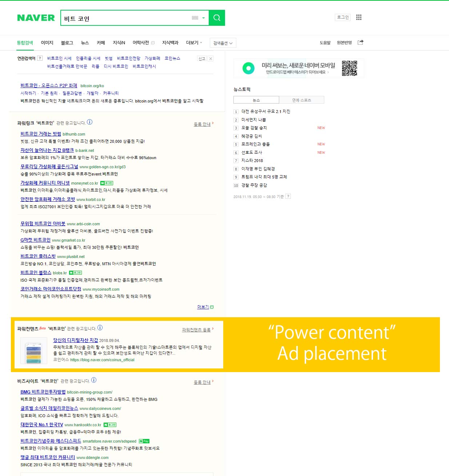Image resolution: width=449 pixels, height=476 pixels.
Task: Select the 통합검색 tab
Action: click(x=25, y=43)
